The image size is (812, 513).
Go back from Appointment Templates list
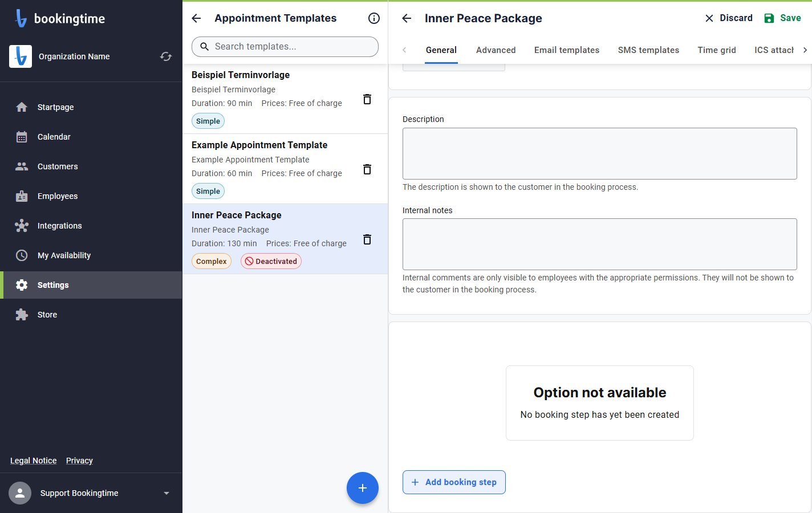click(197, 18)
